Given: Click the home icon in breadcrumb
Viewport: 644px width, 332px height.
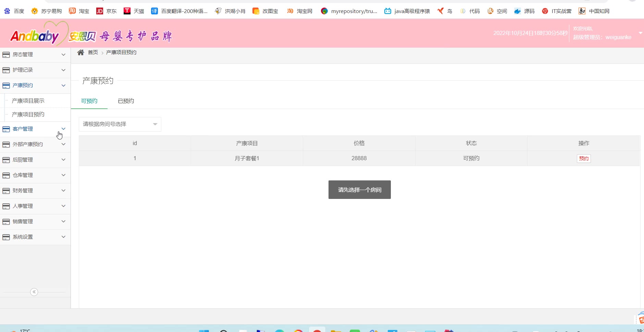Looking at the screenshot, I should 80,52.
